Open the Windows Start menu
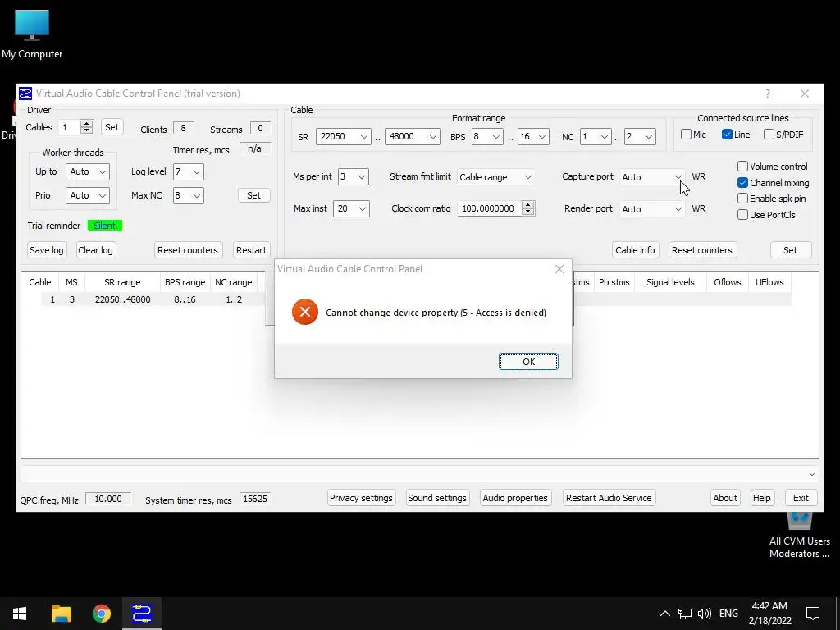840x630 pixels. (x=20, y=614)
